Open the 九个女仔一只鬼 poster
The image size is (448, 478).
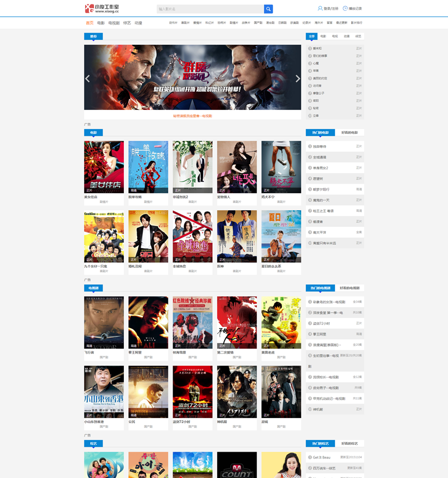click(x=104, y=236)
